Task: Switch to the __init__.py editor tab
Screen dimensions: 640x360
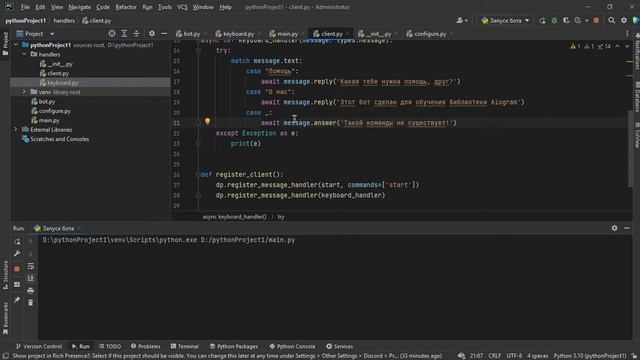Action: click(378, 34)
